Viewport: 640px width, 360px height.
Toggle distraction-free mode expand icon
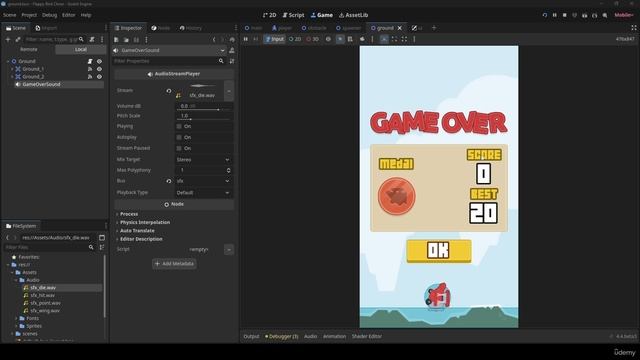coord(634,28)
